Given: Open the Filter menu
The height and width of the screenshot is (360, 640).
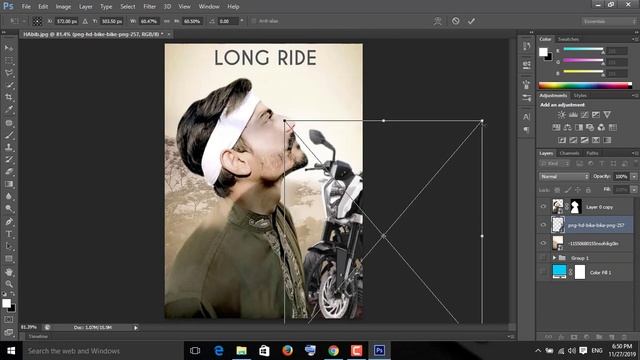Looking at the screenshot, I should click(x=149, y=7).
